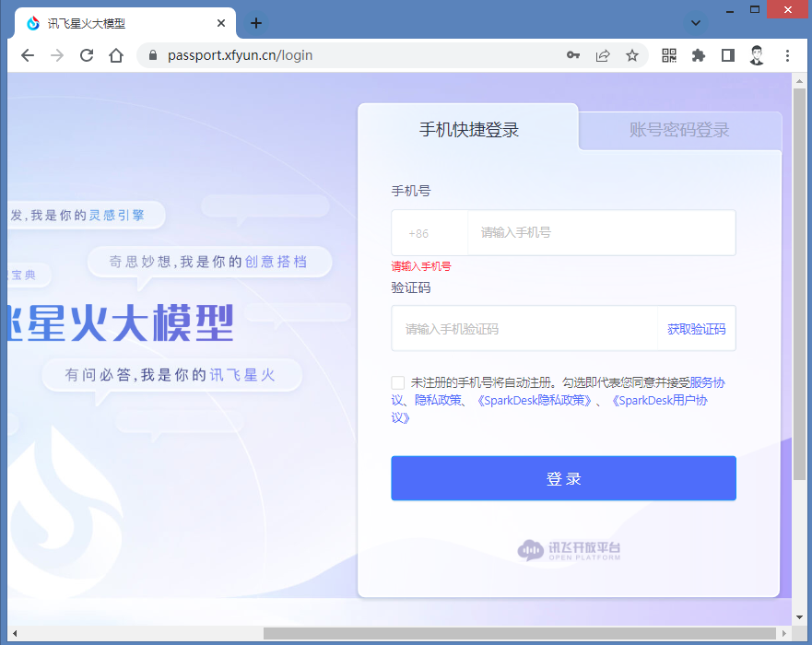Viewport: 812px width, 645px height.
Task: Click the share page icon
Action: [x=603, y=55]
